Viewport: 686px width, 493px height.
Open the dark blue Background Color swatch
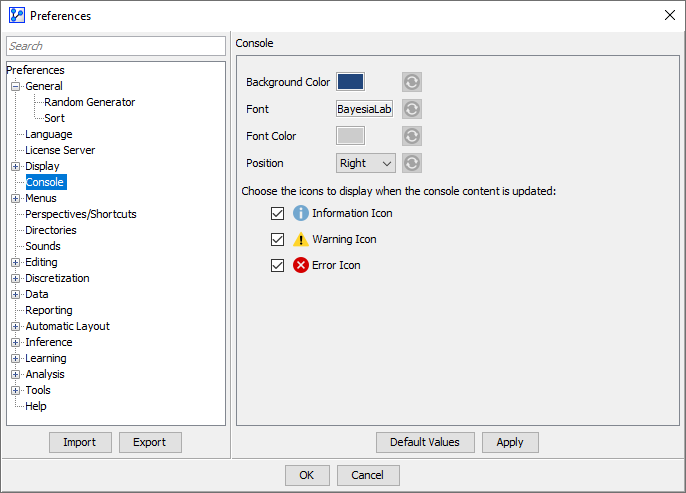coord(350,82)
